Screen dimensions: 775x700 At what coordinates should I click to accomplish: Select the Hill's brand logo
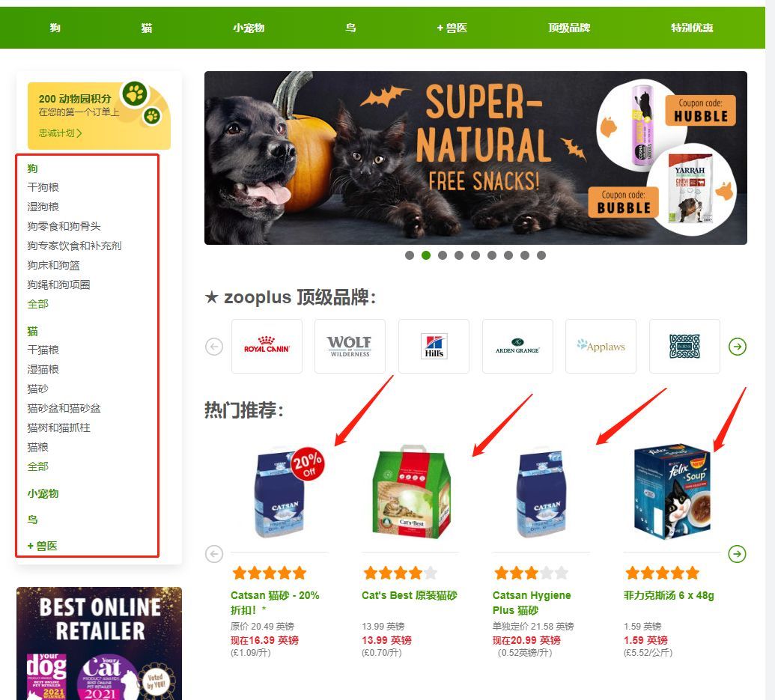(x=434, y=346)
